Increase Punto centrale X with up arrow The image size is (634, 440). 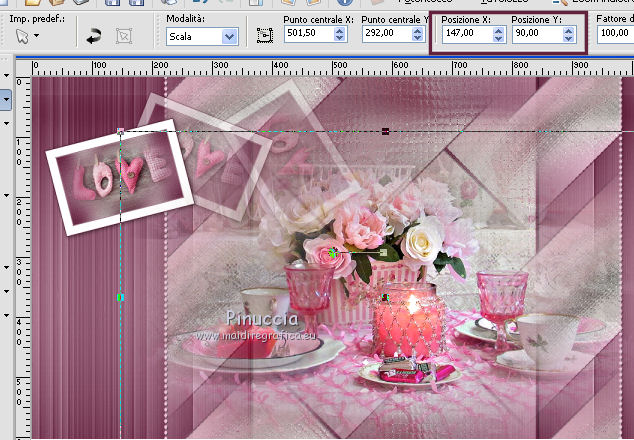[340, 30]
